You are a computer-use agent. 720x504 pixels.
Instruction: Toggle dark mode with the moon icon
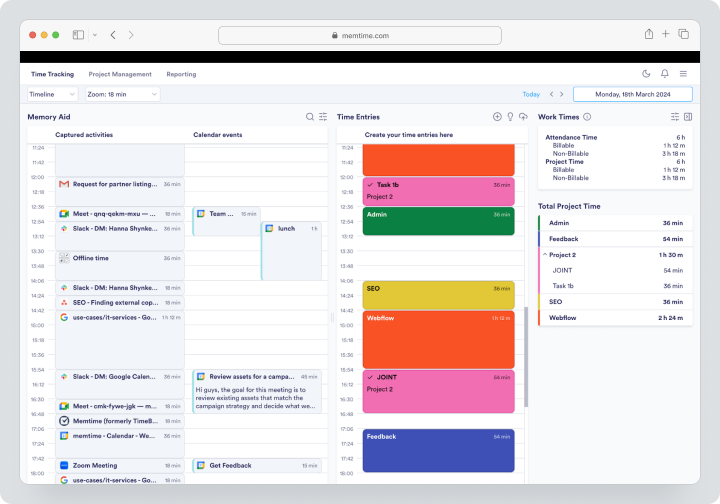click(x=646, y=74)
